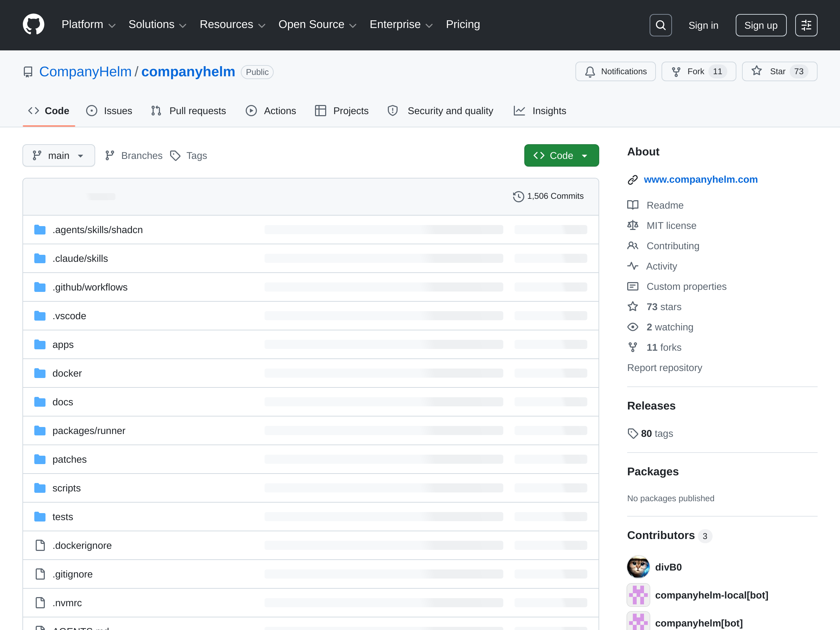Click the Notifications bell button
The height and width of the screenshot is (630, 840).
click(615, 71)
